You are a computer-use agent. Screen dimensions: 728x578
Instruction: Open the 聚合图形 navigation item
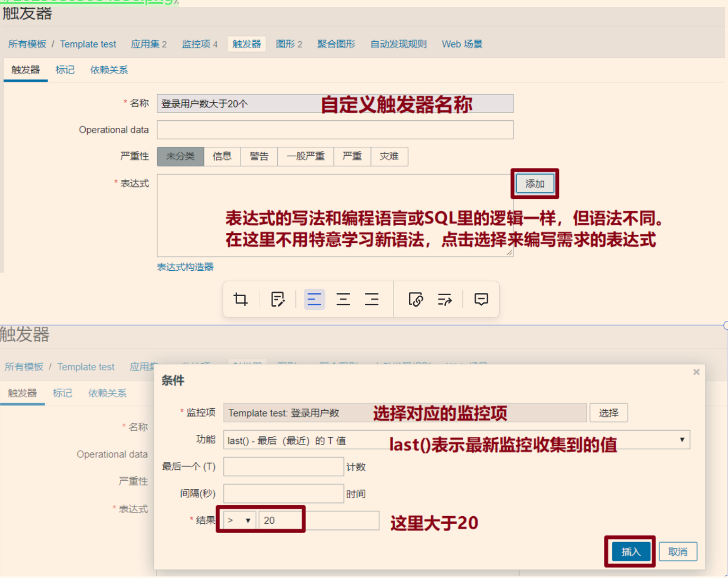pyautogui.click(x=336, y=44)
